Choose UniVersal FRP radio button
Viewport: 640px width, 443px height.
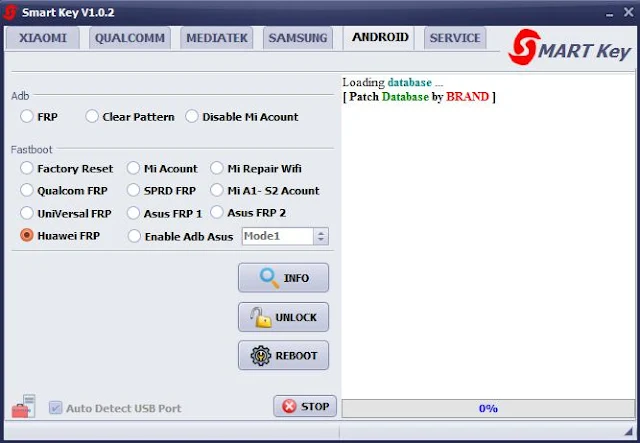click(66, 213)
